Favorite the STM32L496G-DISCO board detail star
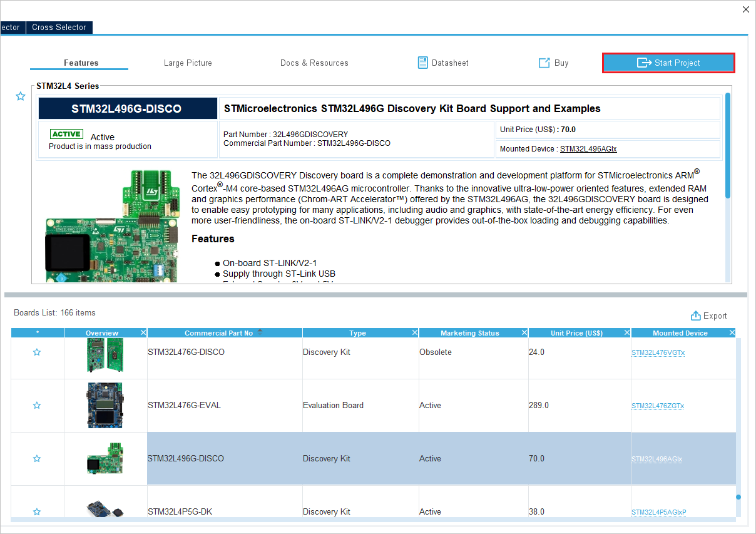The width and height of the screenshot is (756, 534). (x=21, y=96)
